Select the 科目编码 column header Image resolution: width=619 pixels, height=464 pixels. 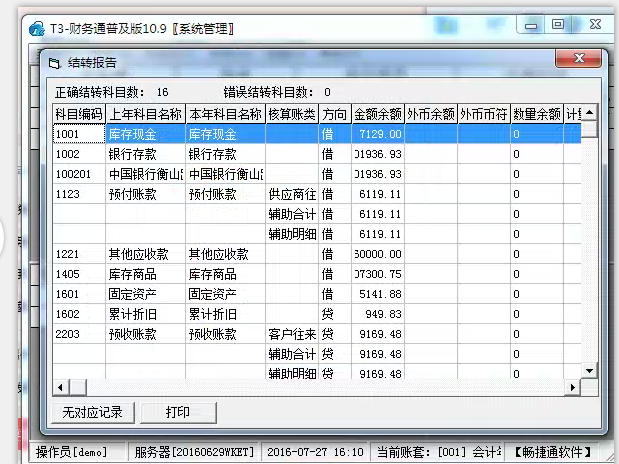tap(79, 114)
